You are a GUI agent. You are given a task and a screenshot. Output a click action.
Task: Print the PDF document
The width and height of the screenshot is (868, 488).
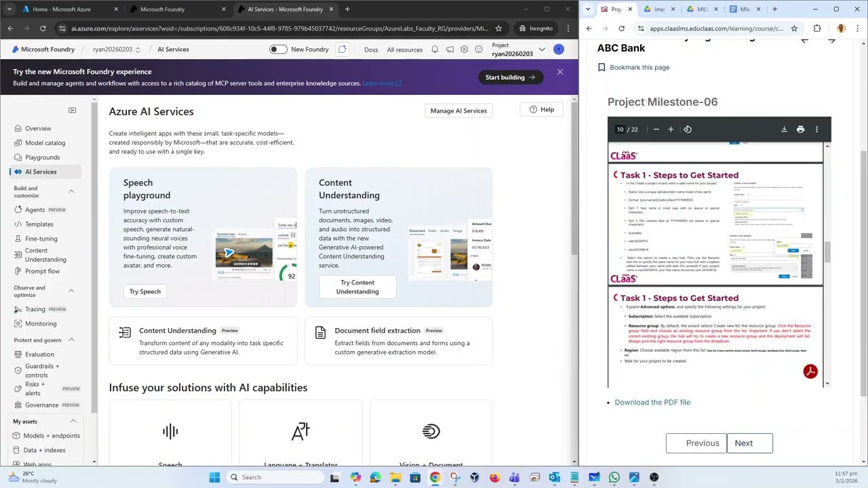click(800, 129)
